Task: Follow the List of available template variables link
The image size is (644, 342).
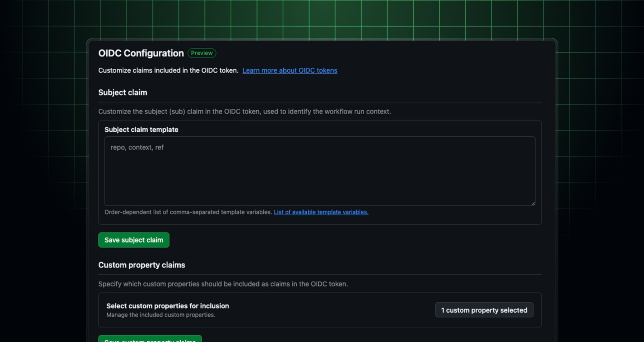Action: pos(321,212)
